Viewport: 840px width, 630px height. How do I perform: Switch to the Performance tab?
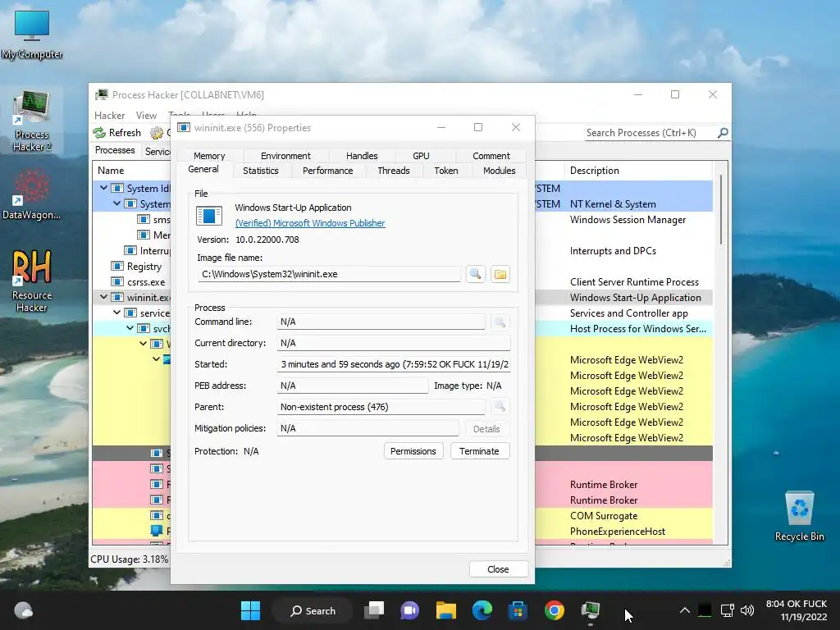click(328, 171)
